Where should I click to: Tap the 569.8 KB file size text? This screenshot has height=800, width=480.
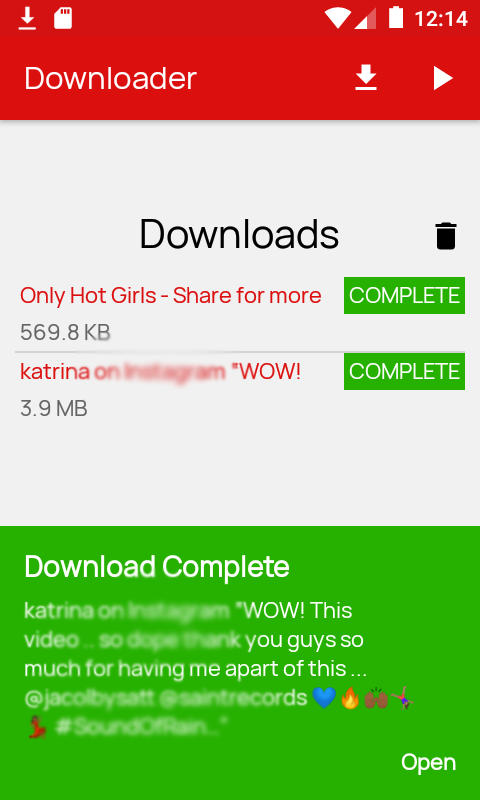(x=65, y=333)
